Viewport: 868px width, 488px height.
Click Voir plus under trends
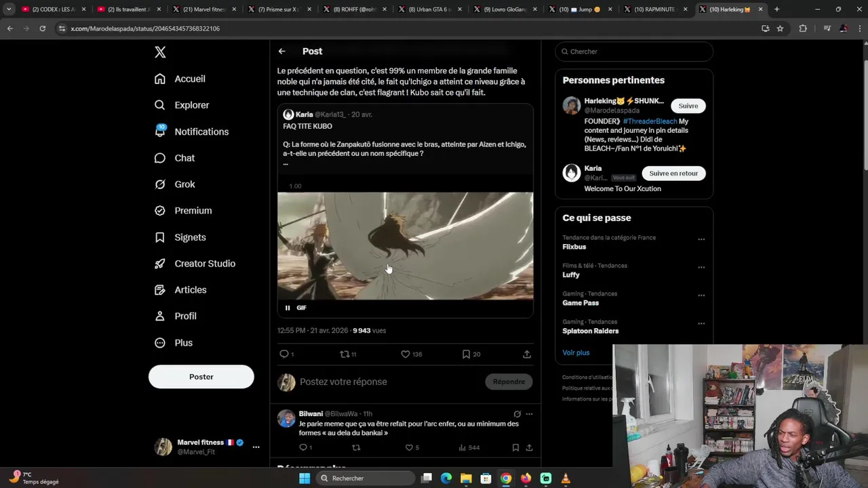(576, 352)
